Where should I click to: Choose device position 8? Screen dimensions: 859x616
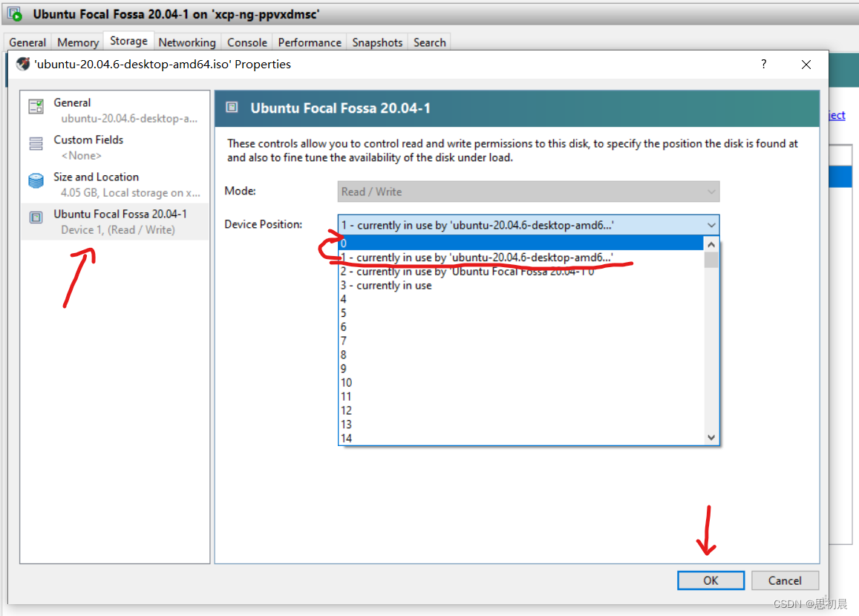(x=521, y=355)
